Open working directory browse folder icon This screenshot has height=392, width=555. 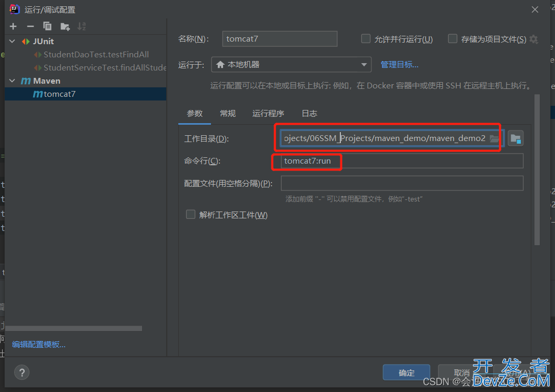click(x=495, y=138)
